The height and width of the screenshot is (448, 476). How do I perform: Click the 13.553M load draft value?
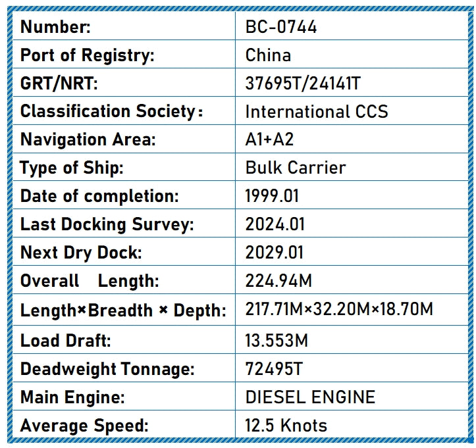coord(277,341)
